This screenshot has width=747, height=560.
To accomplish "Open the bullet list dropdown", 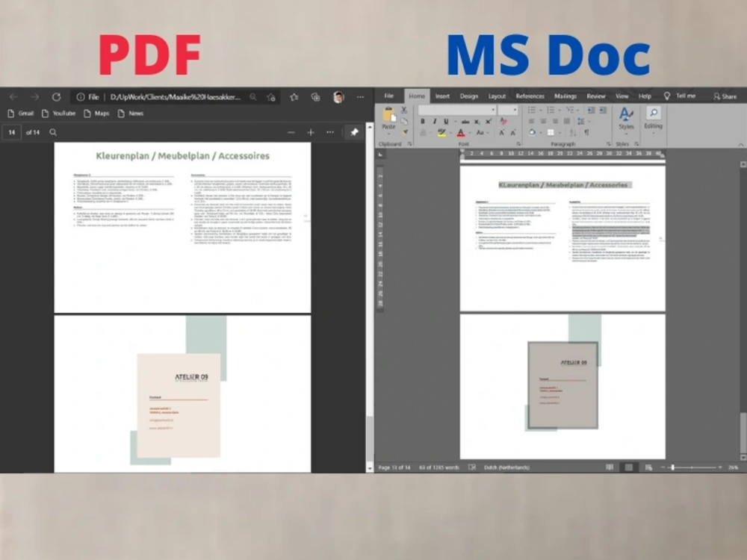I will pos(541,111).
